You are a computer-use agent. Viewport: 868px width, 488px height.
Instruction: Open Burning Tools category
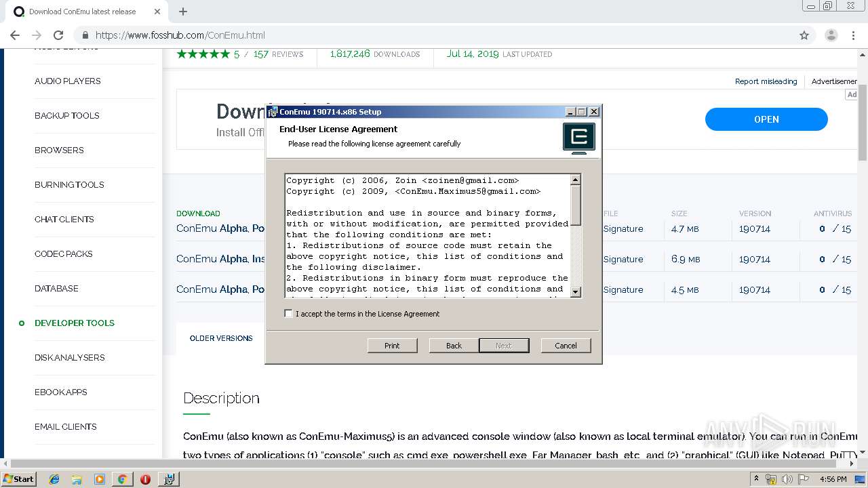[x=69, y=185]
